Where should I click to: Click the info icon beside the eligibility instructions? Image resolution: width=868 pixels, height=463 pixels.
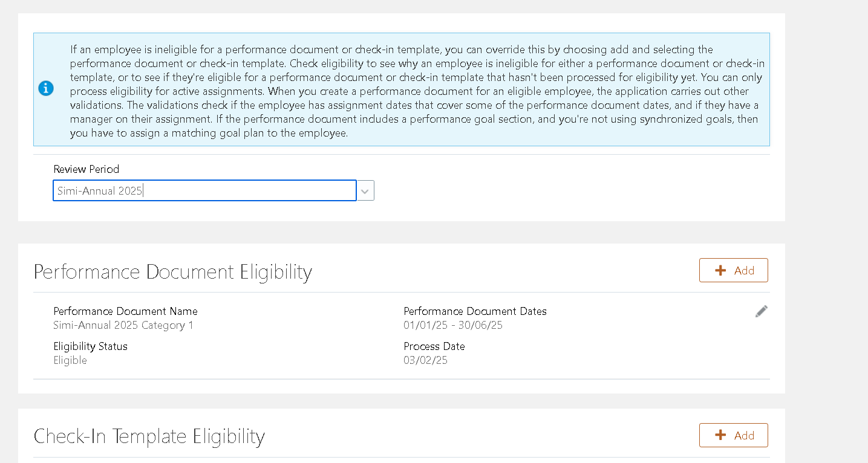click(x=46, y=88)
